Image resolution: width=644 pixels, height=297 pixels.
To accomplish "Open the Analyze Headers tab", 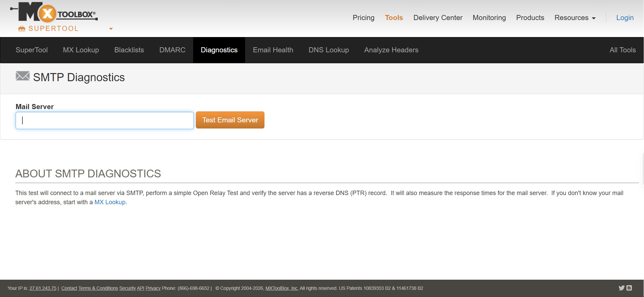I will coord(391,50).
